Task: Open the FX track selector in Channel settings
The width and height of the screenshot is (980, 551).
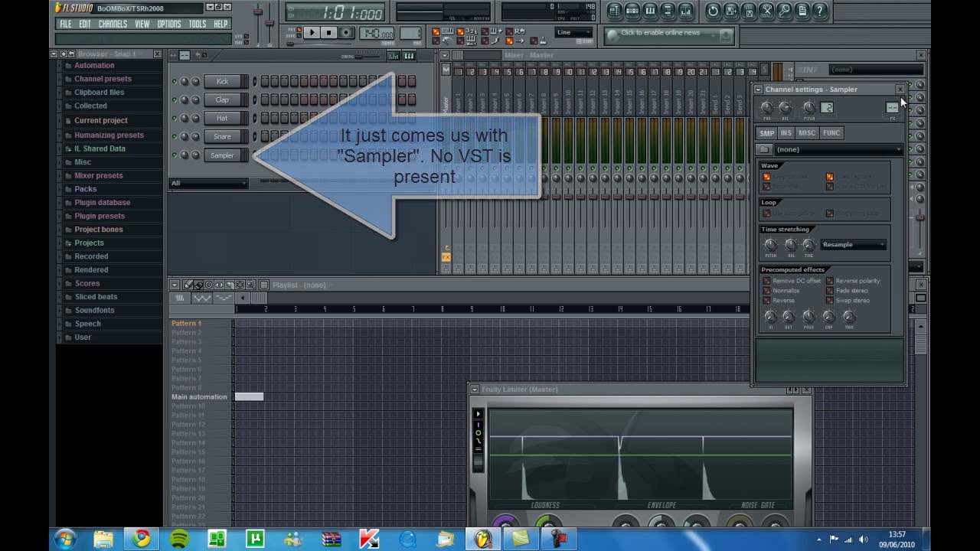Action: click(892, 108)
